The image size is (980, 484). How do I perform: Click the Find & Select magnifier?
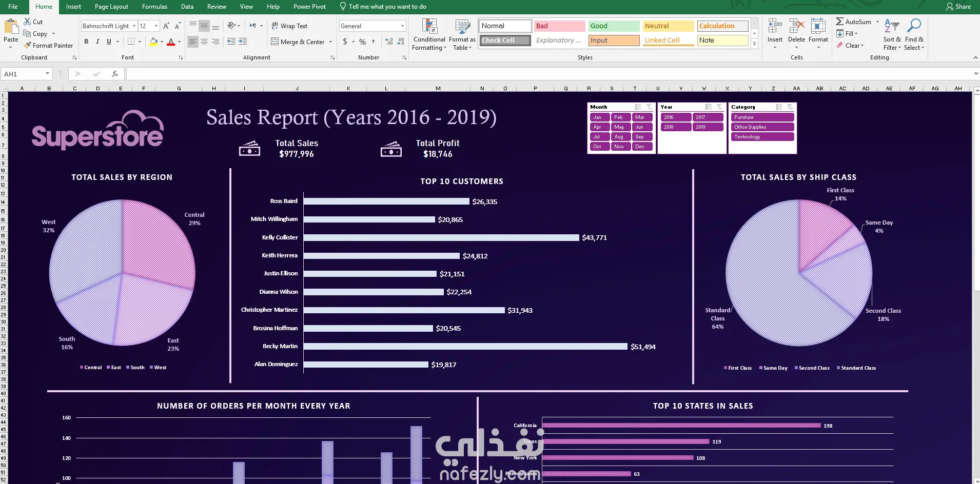pyautogui.click(x=914, y=35)
